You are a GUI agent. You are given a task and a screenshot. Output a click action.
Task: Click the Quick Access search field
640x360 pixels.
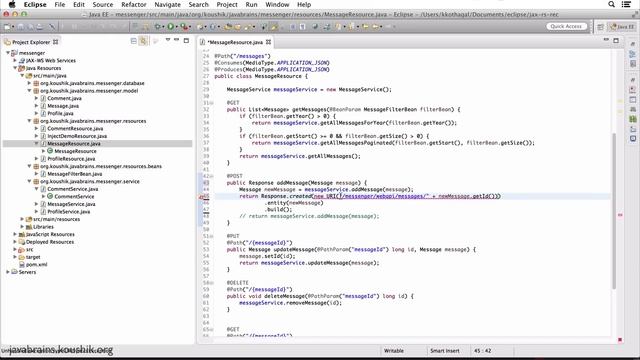click(566, 27)
